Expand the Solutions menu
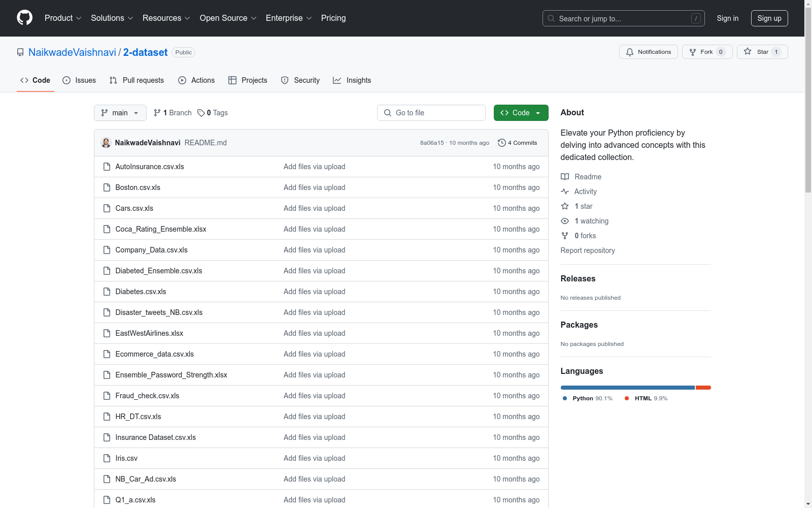This screenshot has width=812, height=508. pyautogui.click(x=112, y=18)
